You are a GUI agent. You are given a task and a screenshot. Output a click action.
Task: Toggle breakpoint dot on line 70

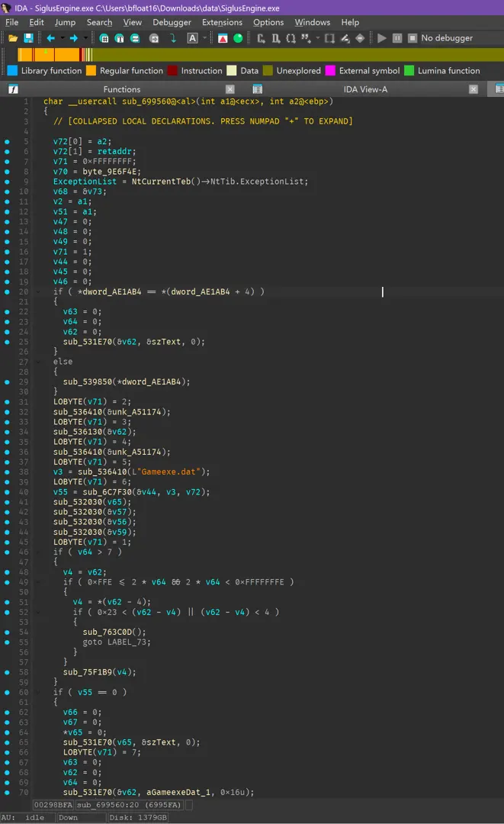(x=7, y=793)
